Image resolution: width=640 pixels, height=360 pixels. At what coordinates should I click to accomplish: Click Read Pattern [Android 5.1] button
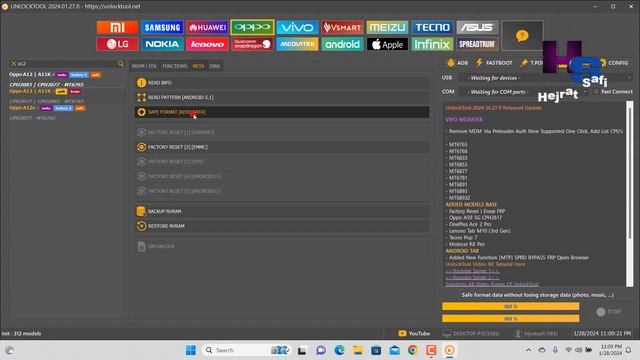point(282,97)
